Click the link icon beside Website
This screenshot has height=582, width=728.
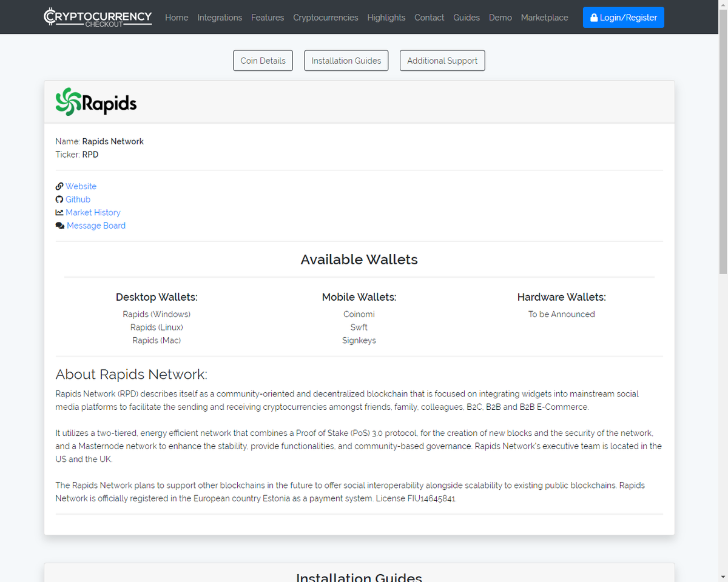pyautogui.click(x=59, y=186)
